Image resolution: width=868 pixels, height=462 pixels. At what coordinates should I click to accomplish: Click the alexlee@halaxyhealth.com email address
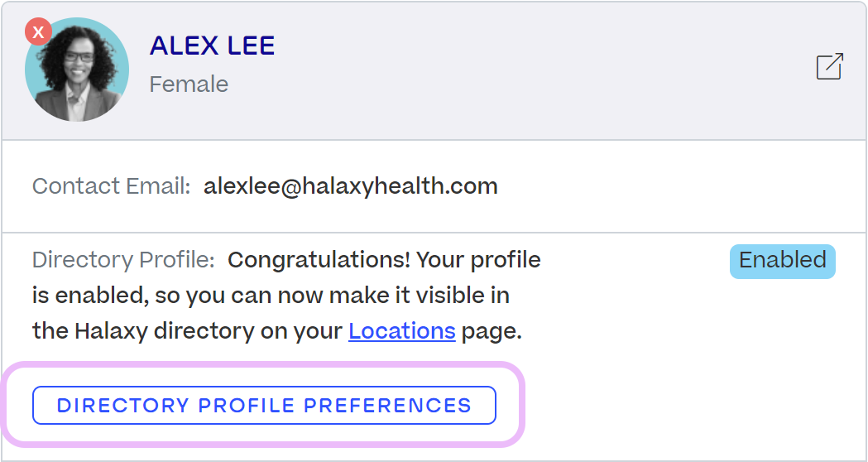[x=351, y=186]
